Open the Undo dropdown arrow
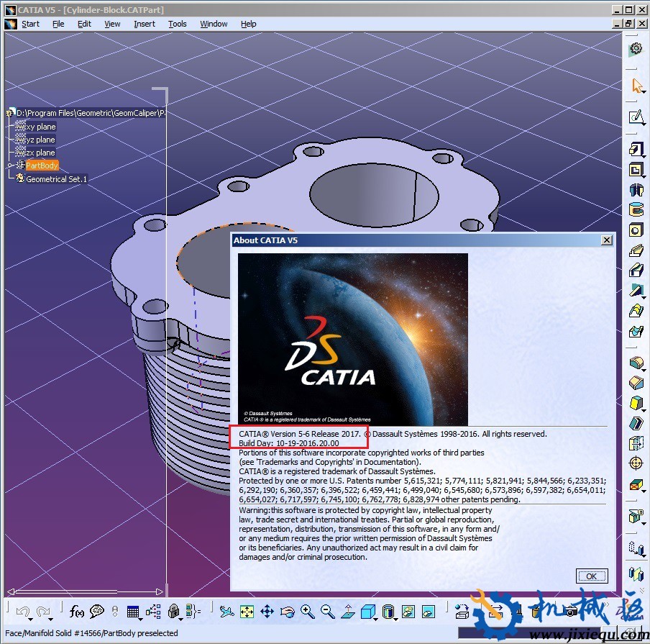Image resolution: width=650 pixels, height=644 pixels. tap(29, 620)
